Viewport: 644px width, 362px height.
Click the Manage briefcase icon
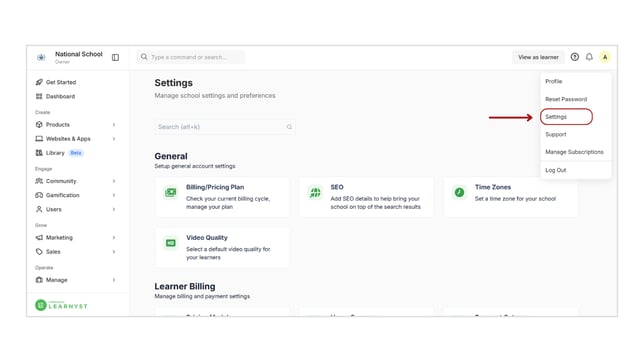point(39,280)
